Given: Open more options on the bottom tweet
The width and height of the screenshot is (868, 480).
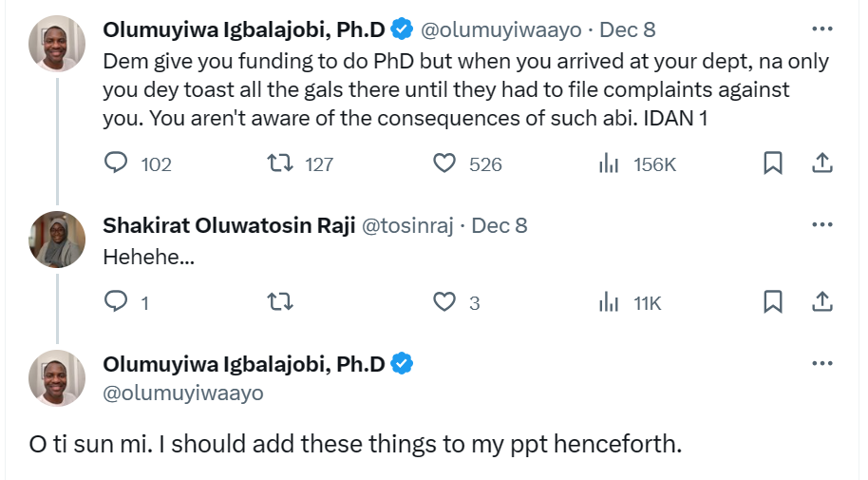Looking at the screenshot, I should 821,364.
